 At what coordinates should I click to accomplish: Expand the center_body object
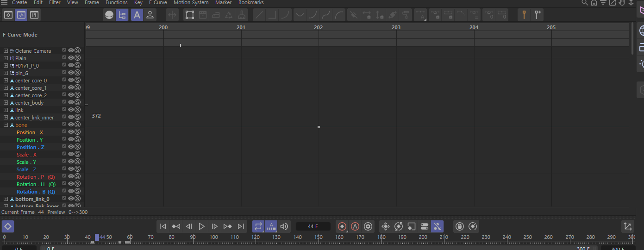tap(6, 103)
